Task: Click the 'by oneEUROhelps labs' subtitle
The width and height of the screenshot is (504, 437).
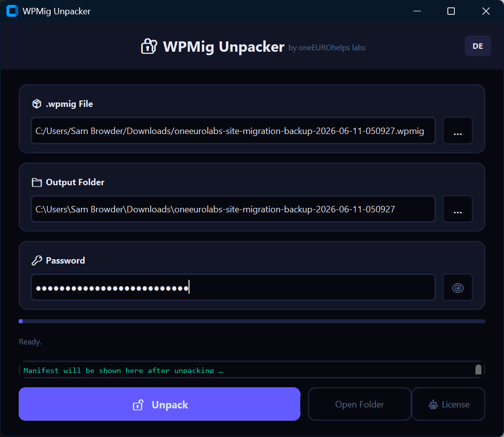Action: pyautogui.click(x=327, y=48)
